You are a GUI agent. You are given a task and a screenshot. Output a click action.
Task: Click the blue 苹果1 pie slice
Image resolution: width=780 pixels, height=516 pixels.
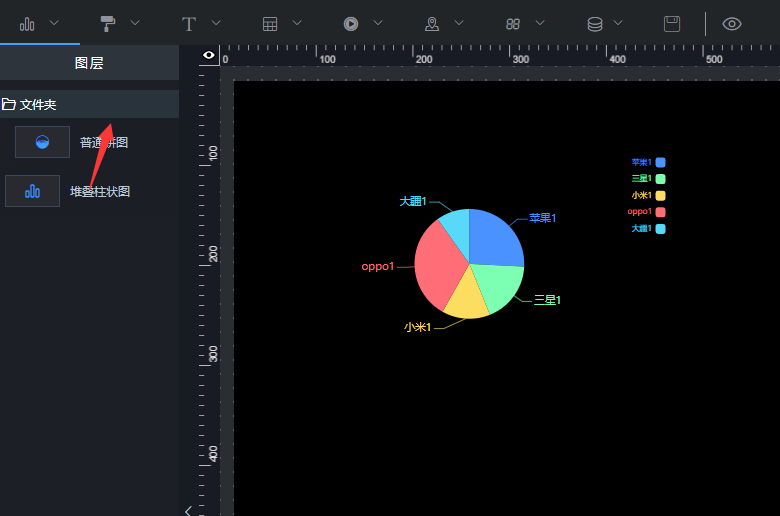pyautogui.click(x=494, y=238)
